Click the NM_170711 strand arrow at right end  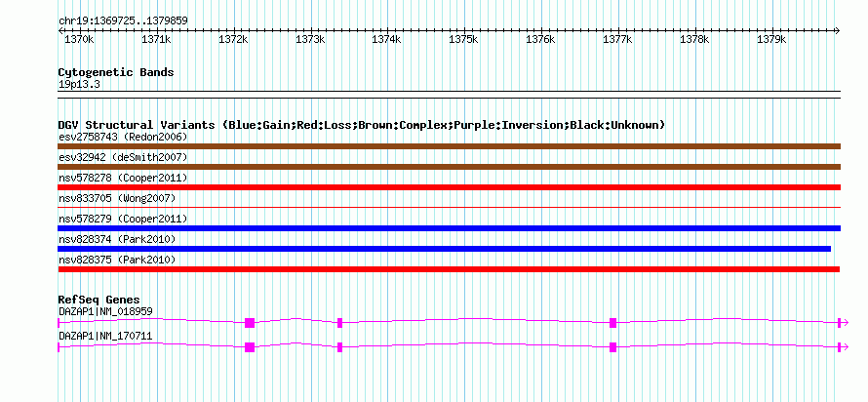845,347
